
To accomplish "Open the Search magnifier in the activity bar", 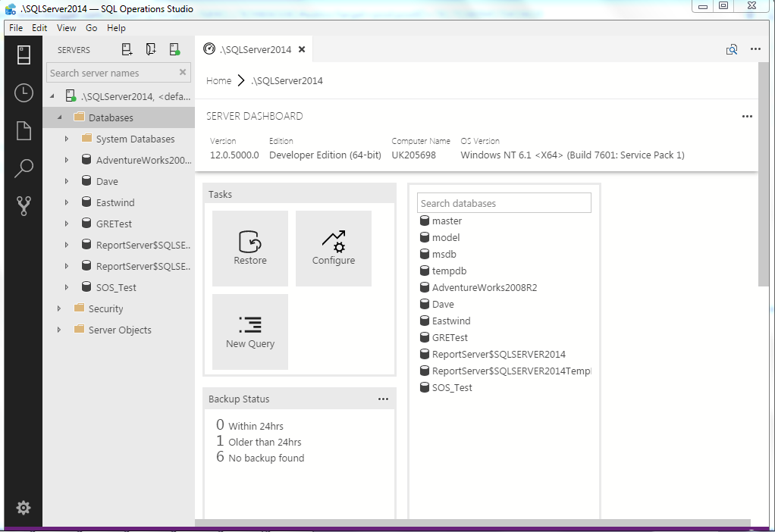I will 24,168.
